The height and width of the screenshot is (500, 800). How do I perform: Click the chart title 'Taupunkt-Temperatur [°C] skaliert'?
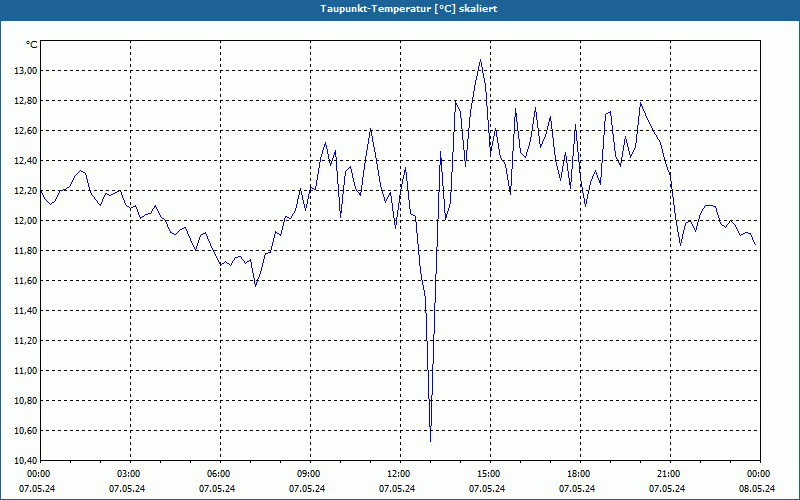click(x=409, y=9)
